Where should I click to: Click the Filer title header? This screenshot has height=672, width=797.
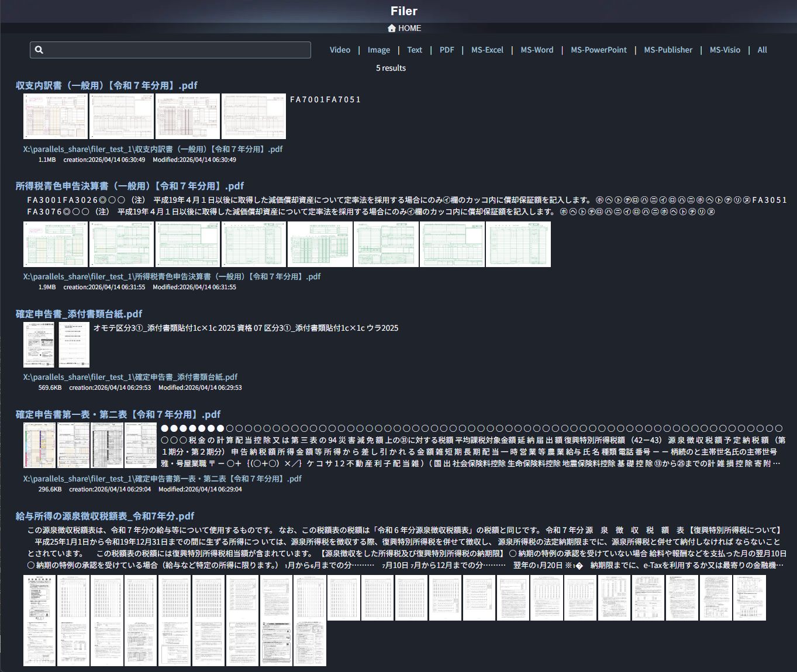[x=403, y=11]
